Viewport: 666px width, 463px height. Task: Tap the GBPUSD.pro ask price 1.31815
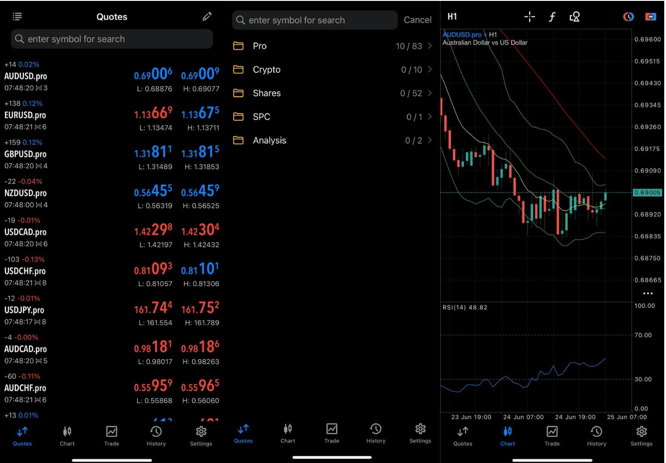[200, 152]
